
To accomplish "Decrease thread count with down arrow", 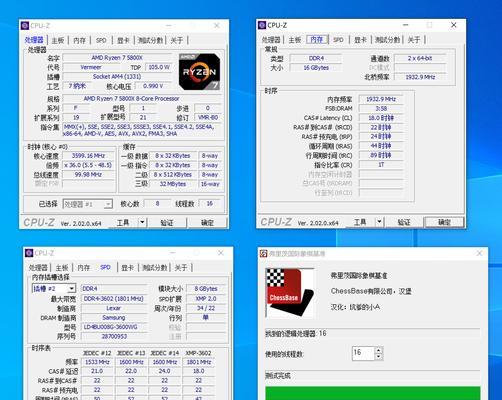I will click(378, 357).
